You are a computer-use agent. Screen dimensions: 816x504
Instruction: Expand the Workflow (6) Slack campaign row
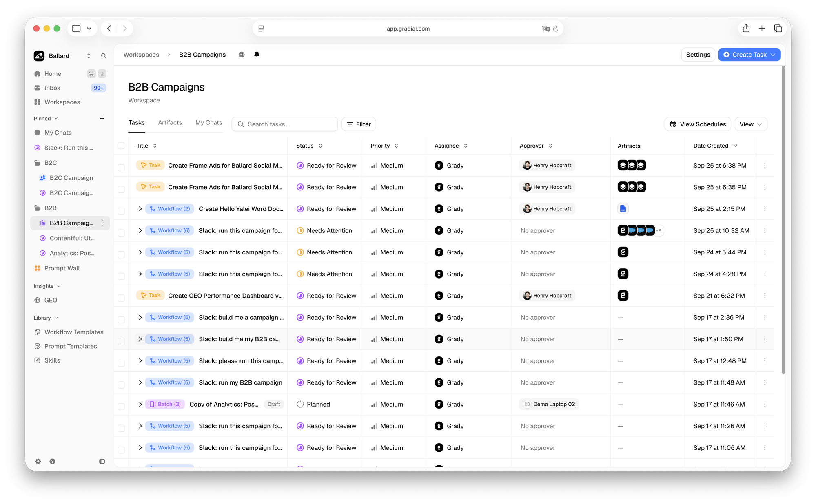[140, 230]
